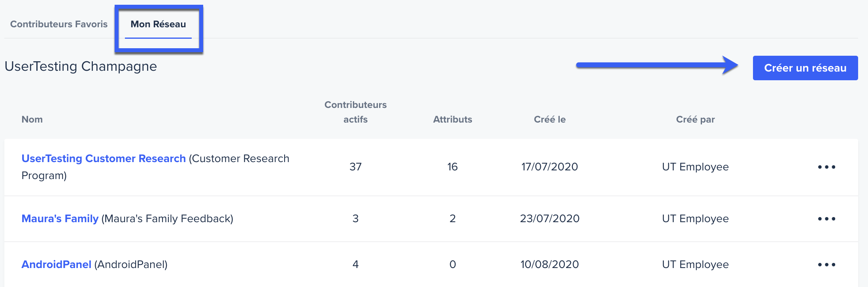
Task: Open the more options menu for Maura's Family
Action: coord(826,219)
